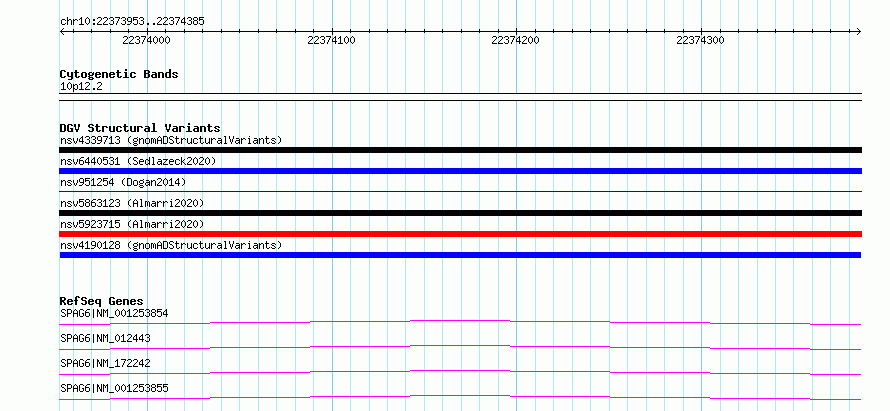890x411 pixels.
Task: Open variant nsv5863123 (Almarri2020) label
Action: pyautogui.click(x=132, y=203)
